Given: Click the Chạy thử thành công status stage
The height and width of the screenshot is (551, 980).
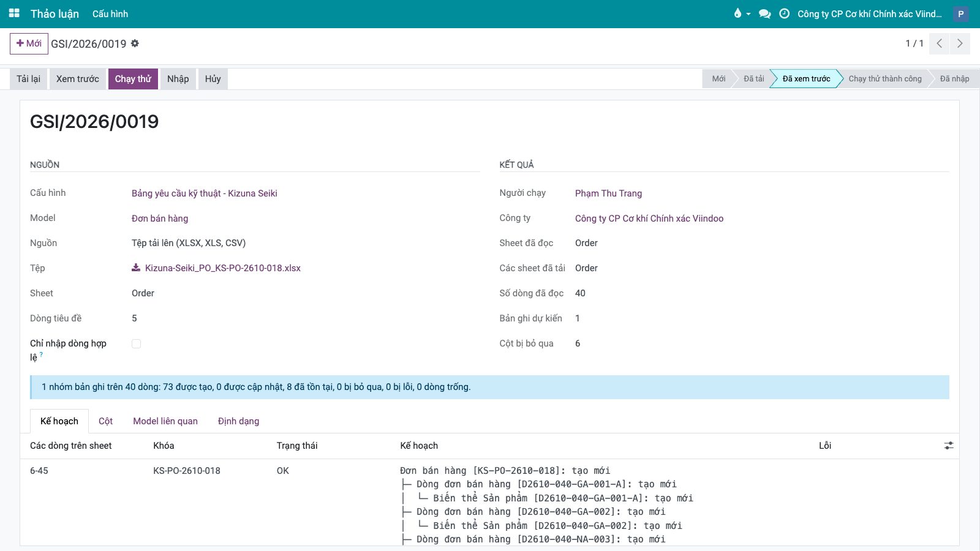Looking at the screenshot, I should 885,78.
